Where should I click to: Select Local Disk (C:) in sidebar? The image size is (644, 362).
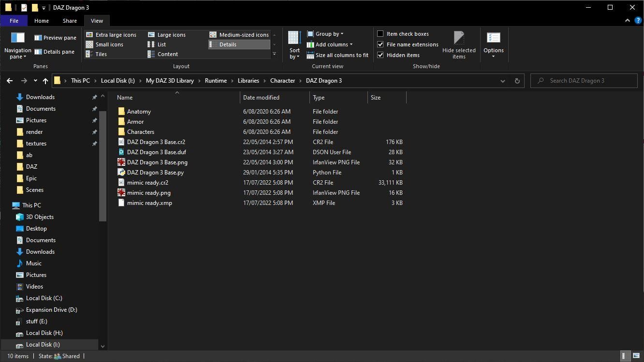44,298
